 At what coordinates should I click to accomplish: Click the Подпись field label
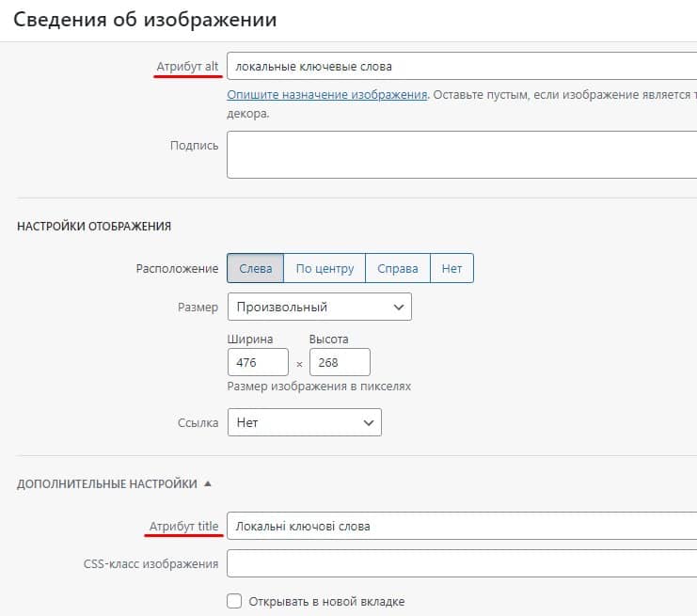[x=194, y=146]
